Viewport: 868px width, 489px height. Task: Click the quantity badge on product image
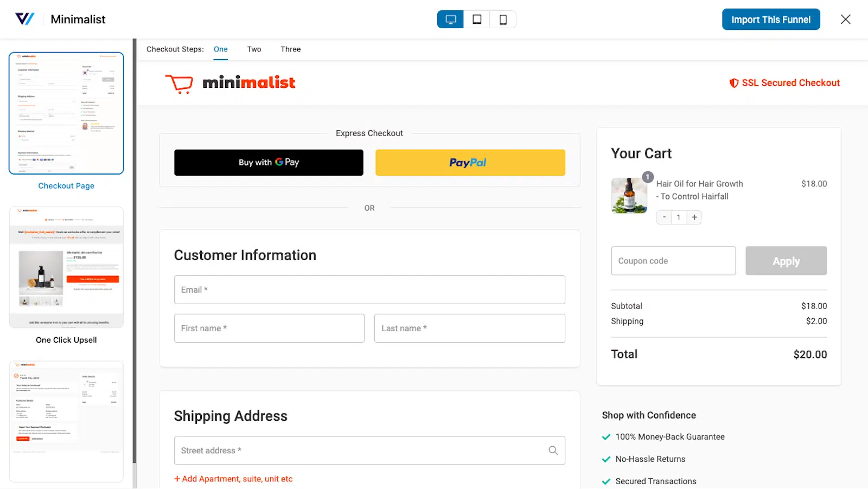point(647,177)
